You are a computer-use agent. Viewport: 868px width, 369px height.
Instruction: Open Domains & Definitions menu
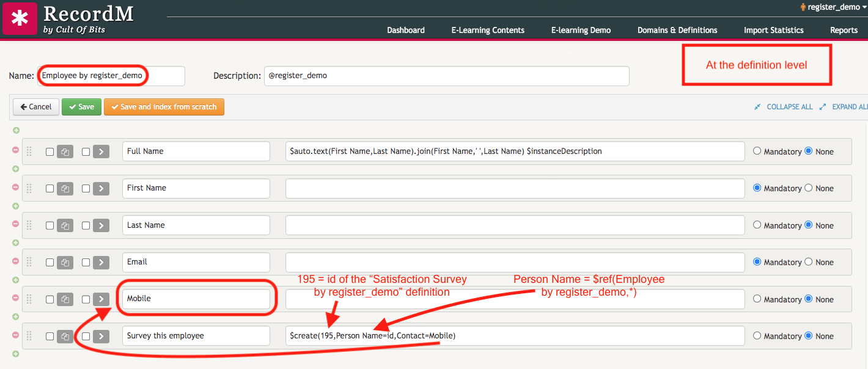[x=677, y=30]
